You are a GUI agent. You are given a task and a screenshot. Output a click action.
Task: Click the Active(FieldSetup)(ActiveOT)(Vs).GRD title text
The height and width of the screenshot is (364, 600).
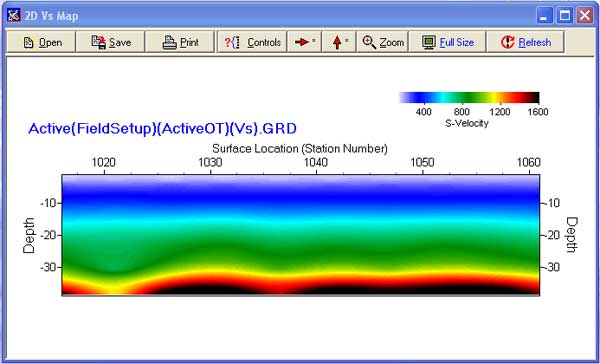pos(163,128)
